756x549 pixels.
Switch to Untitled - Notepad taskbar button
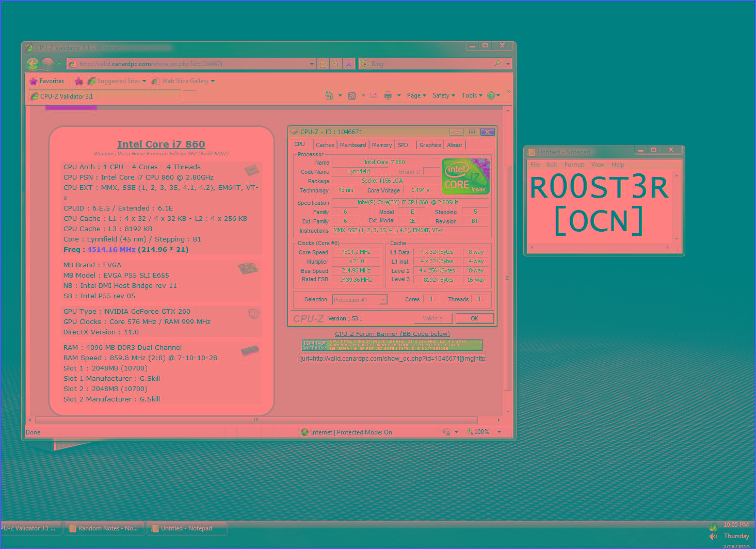tap(187, 528)
